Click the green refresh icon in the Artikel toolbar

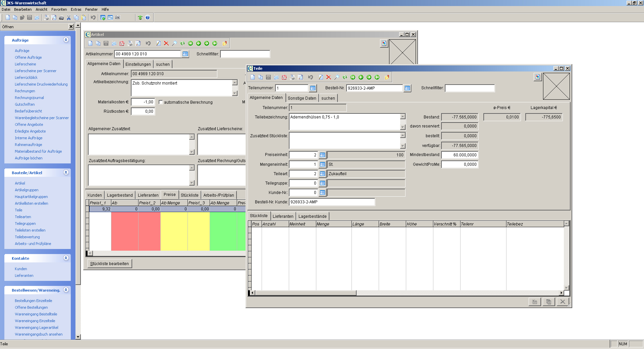tap(182, 43)
